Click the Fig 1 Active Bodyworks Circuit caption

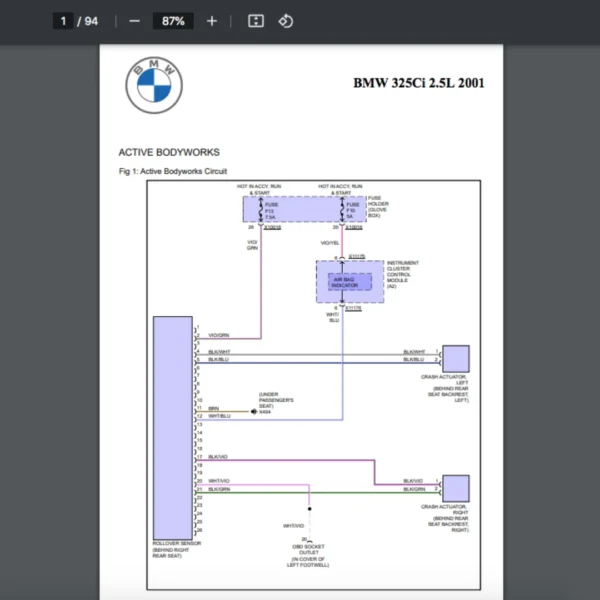173,171
